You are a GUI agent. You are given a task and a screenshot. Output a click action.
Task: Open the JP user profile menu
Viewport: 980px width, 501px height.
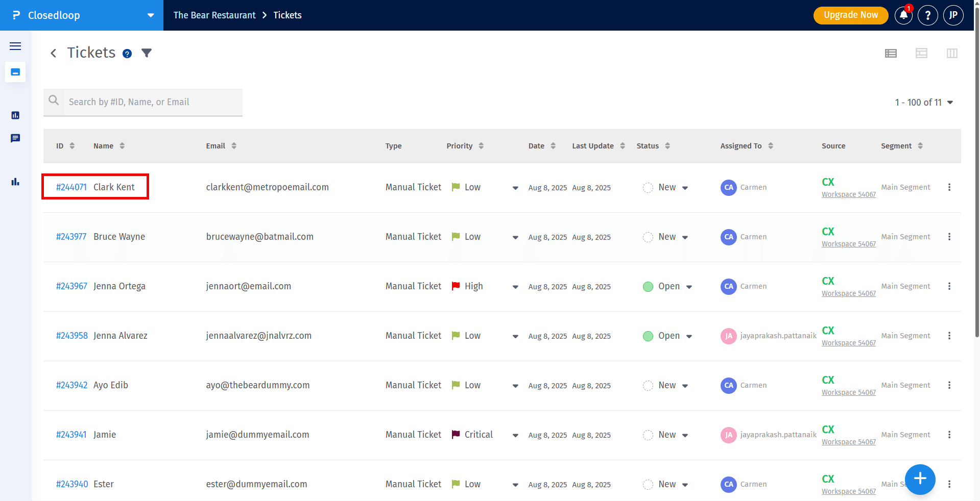953,15
